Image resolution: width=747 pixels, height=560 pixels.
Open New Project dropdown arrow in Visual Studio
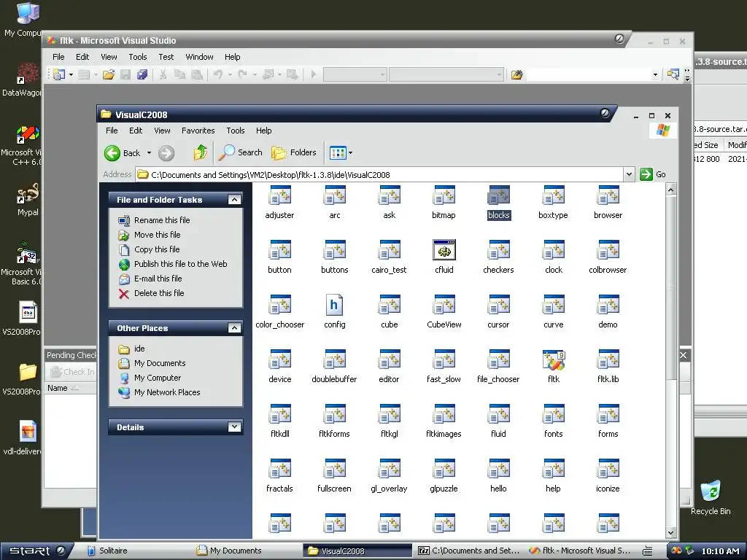click(71, 74)
